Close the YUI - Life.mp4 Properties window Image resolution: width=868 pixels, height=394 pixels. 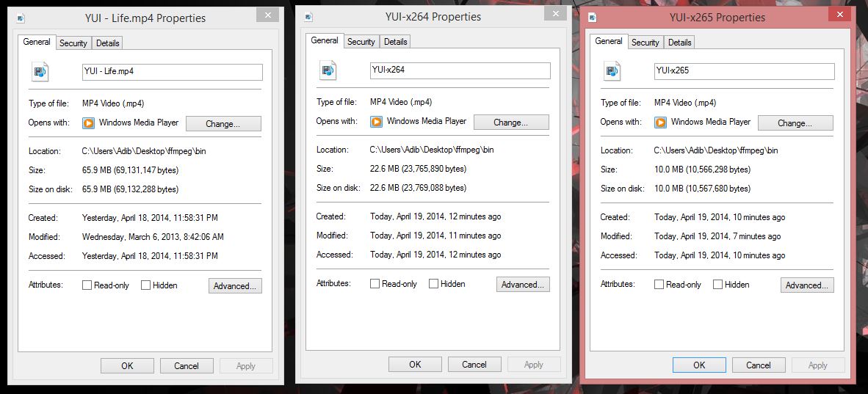tap(268, 15)
